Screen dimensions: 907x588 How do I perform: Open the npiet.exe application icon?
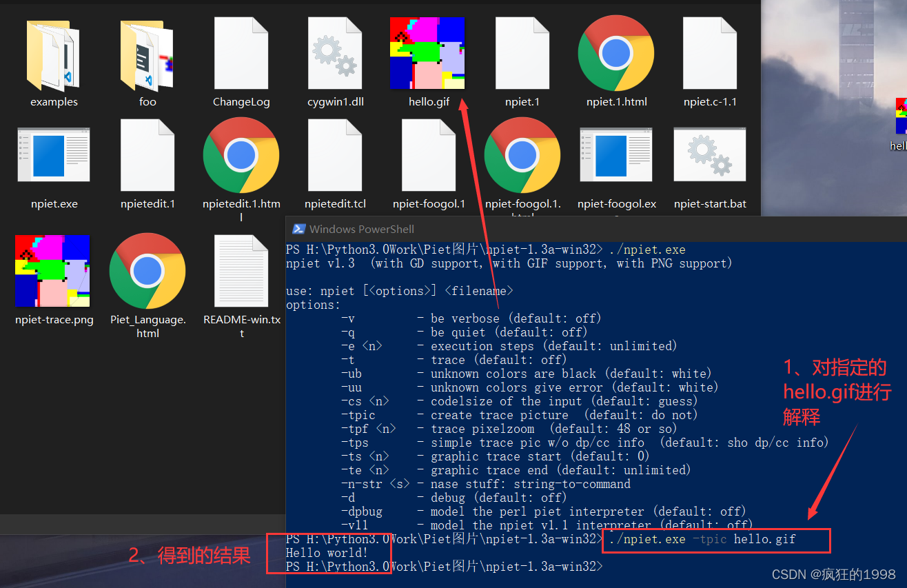[54, 154]
